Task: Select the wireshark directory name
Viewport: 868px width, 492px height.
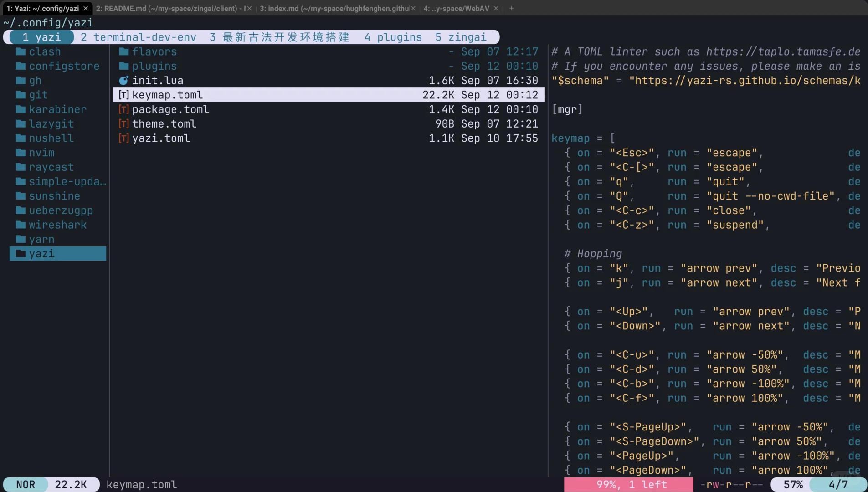Action: [58, 225]
